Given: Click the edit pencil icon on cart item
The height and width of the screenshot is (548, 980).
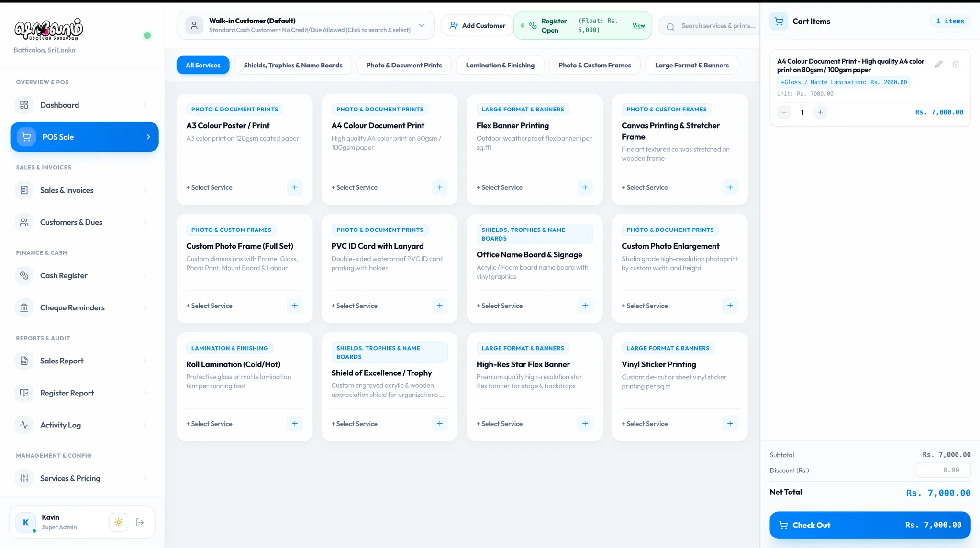Looking at the screenshot, I should point(939,64).
